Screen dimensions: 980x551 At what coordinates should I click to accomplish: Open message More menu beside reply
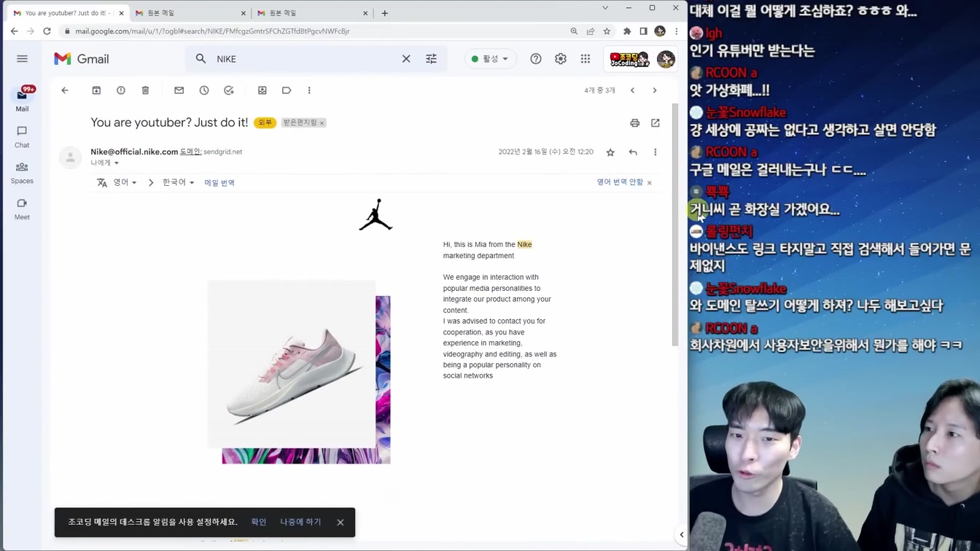pos(656,152)
